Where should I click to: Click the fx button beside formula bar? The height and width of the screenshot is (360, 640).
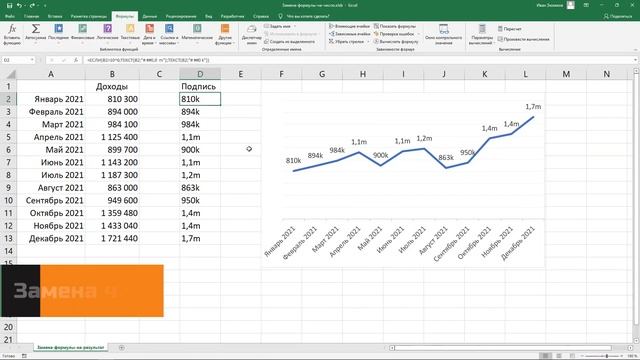click(76, 60)
